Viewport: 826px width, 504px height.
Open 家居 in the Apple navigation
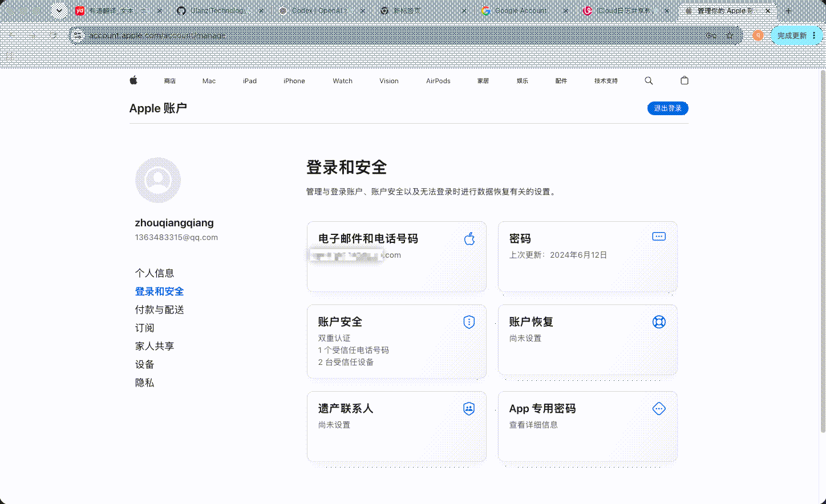click(483, 81)
